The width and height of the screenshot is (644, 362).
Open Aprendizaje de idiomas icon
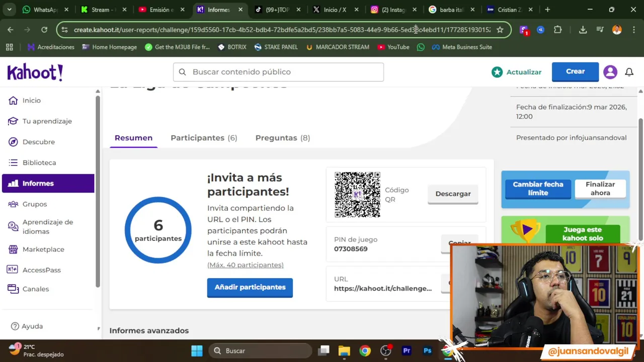click(13, 227)
